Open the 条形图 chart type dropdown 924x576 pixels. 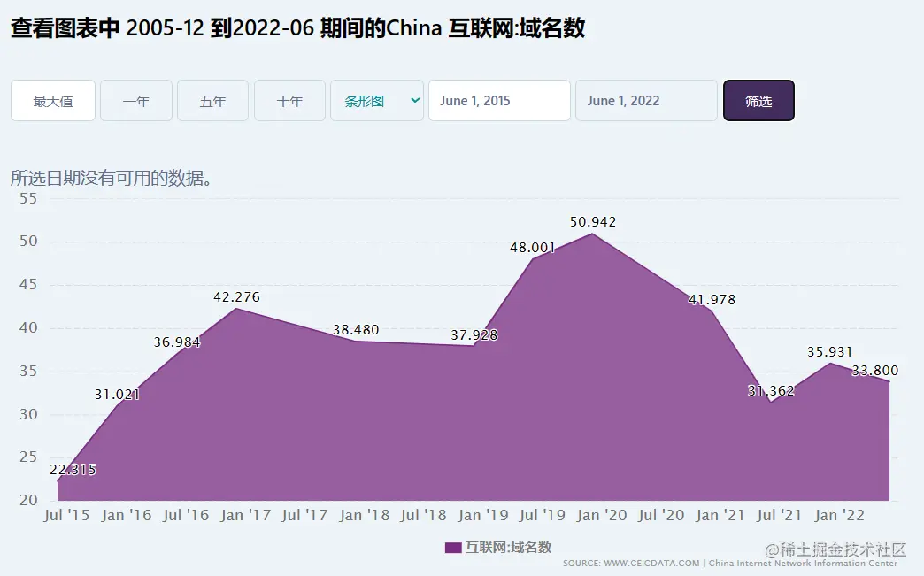377,101
